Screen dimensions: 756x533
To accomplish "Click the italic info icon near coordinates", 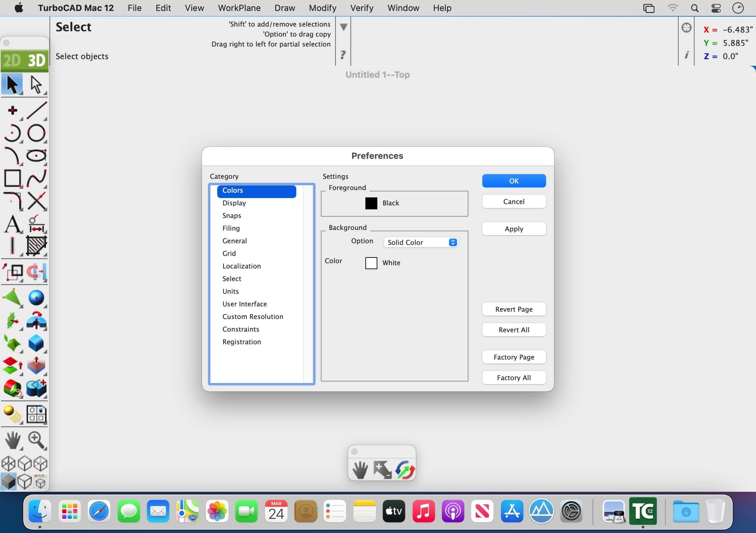I will tap(687, 55).
